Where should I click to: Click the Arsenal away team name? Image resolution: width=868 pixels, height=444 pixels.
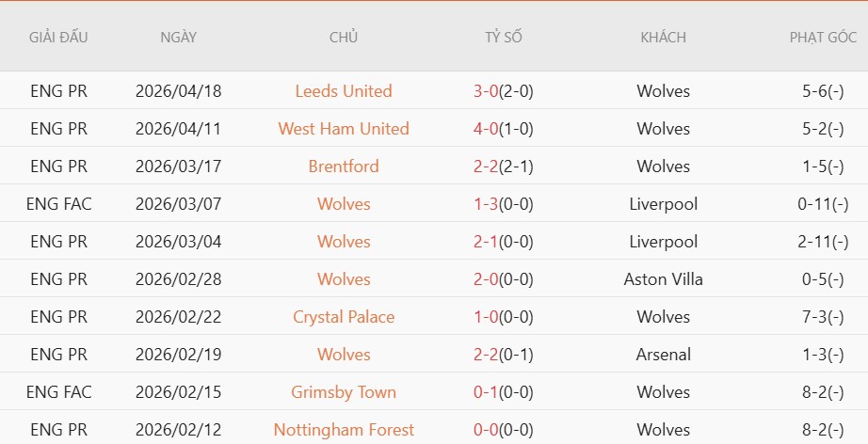(663, 355)
